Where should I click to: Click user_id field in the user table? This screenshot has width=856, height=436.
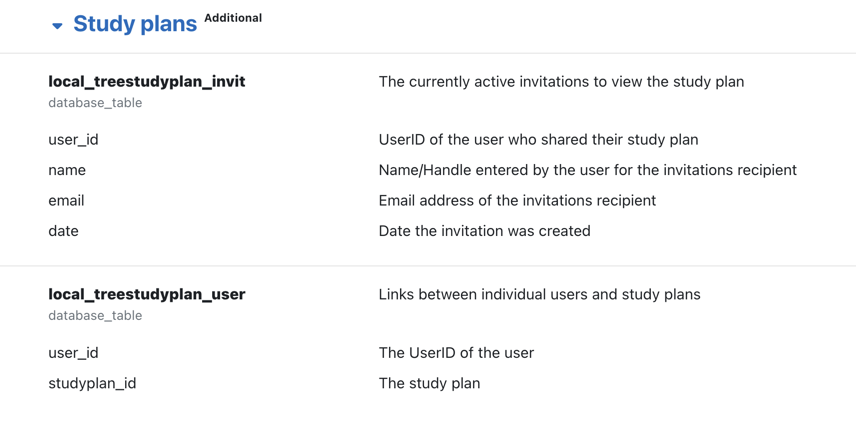[x=73, y=353]
